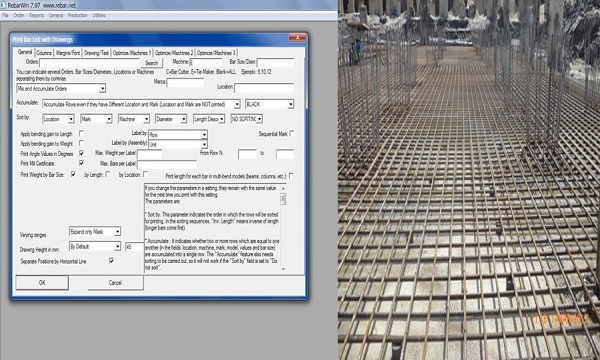Enable Print length for each bar checkbox
The width and height of the screenshot is (600, 360).
[x=291, y=176]
